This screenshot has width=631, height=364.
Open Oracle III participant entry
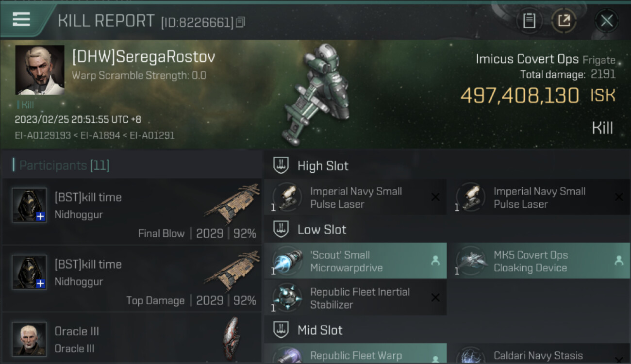point(132,339)
